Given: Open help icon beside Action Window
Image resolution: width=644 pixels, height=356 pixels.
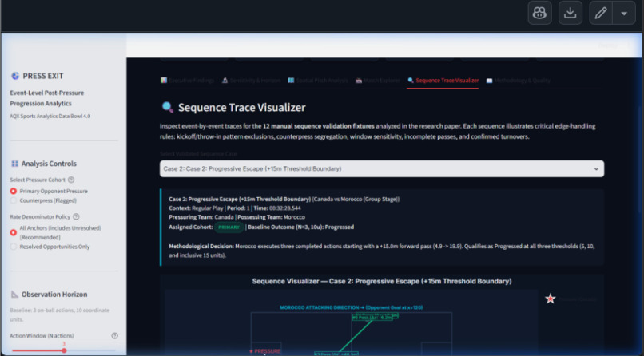Looking at the screenshot, I should 114,335.
